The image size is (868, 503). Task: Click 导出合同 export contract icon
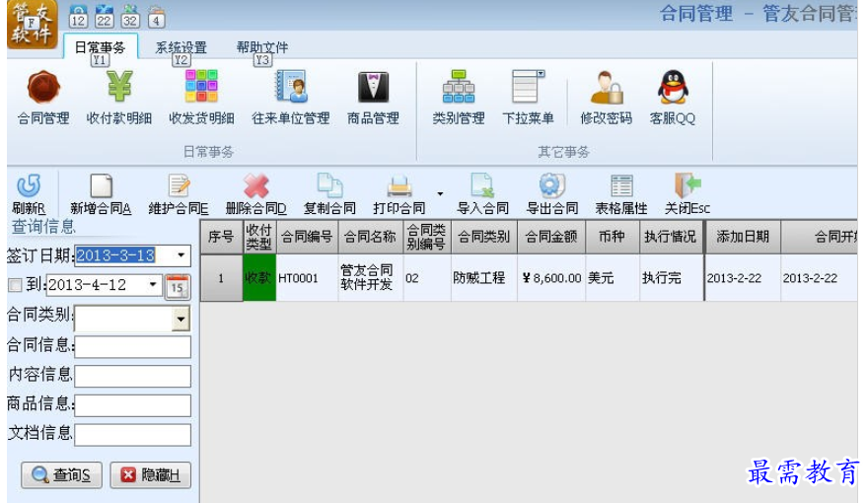point(552,186)
